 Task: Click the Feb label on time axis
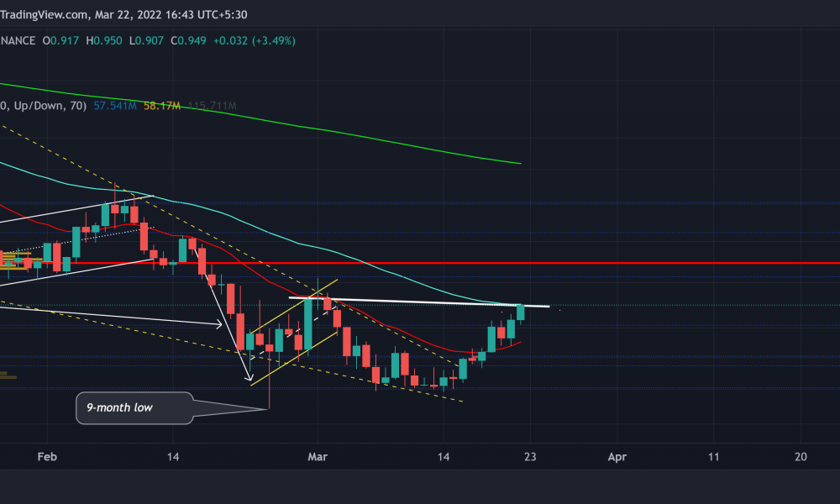coord(47,457)
